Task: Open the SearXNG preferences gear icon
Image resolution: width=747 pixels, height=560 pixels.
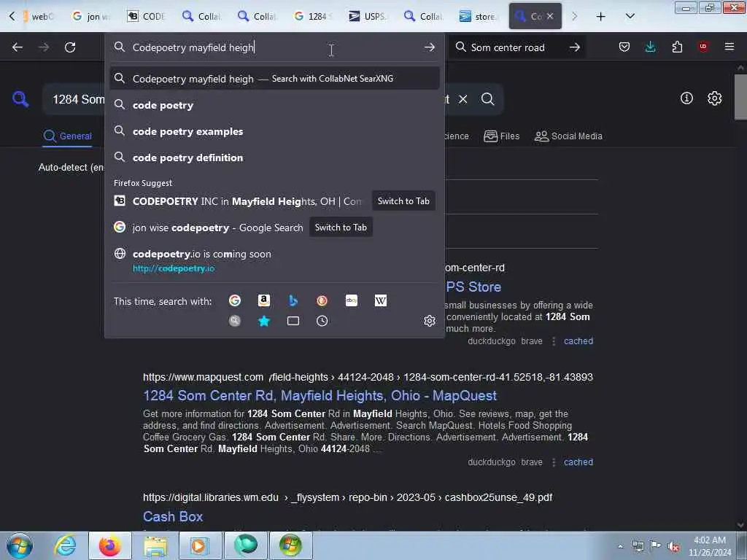Action: [714, 98]
